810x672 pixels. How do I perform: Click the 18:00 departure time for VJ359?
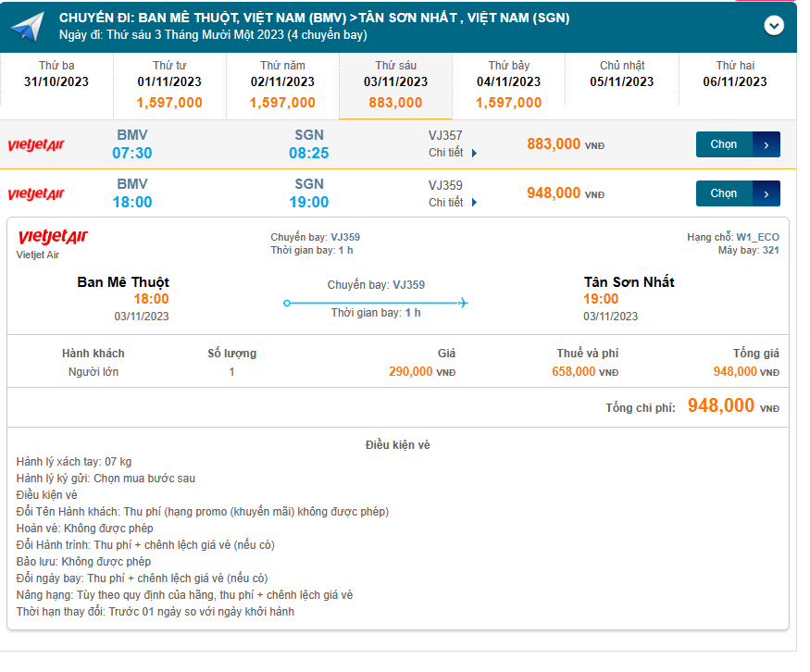pyautogui.click(x=131, y=202)
